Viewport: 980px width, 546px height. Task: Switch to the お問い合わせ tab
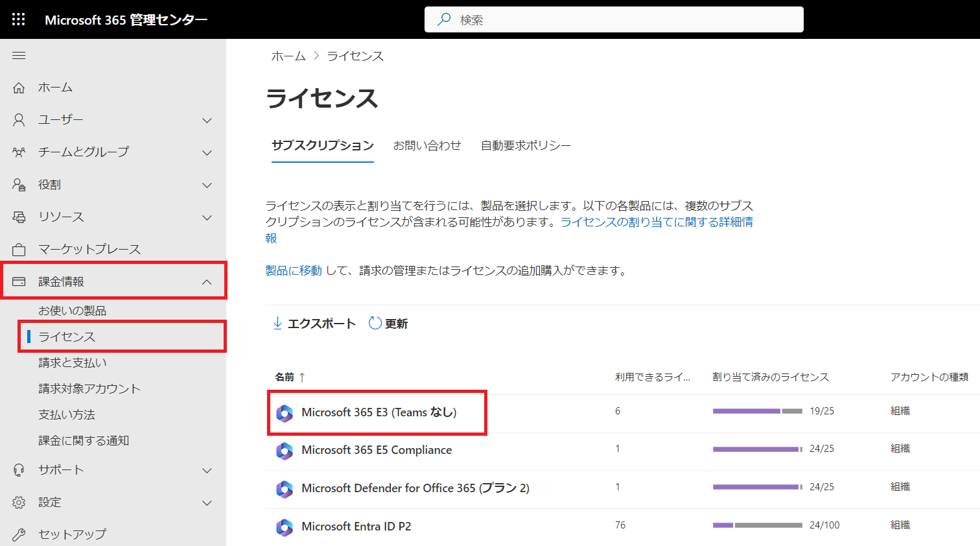pyautogui.click(x=427, y=145)
